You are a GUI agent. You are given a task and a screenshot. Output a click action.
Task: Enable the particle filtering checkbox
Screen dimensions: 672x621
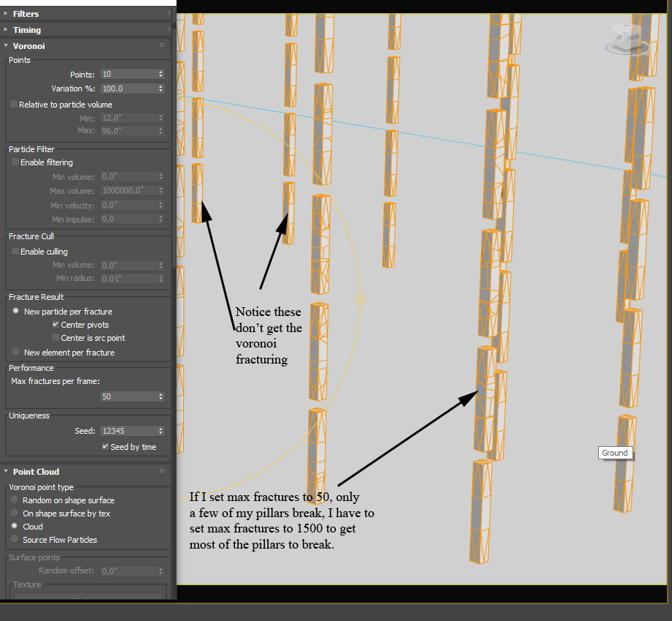tap(14, 162)
